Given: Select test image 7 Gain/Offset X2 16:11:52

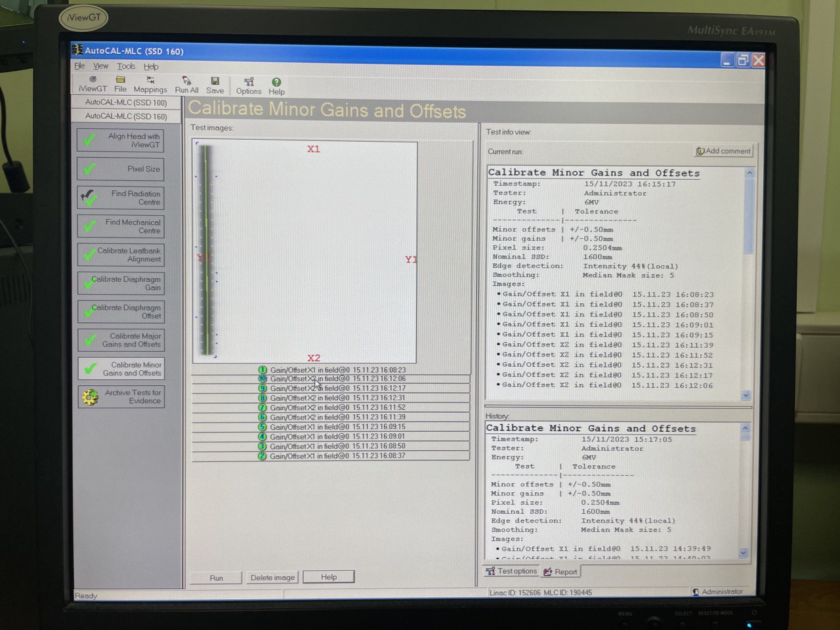Looking at the screenshot, I should pos(331,408).
